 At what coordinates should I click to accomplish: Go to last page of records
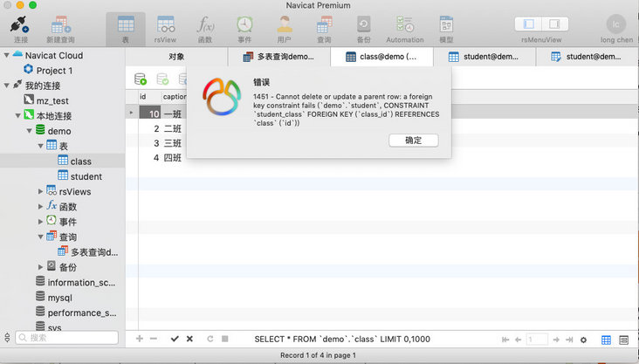[569, 340]
